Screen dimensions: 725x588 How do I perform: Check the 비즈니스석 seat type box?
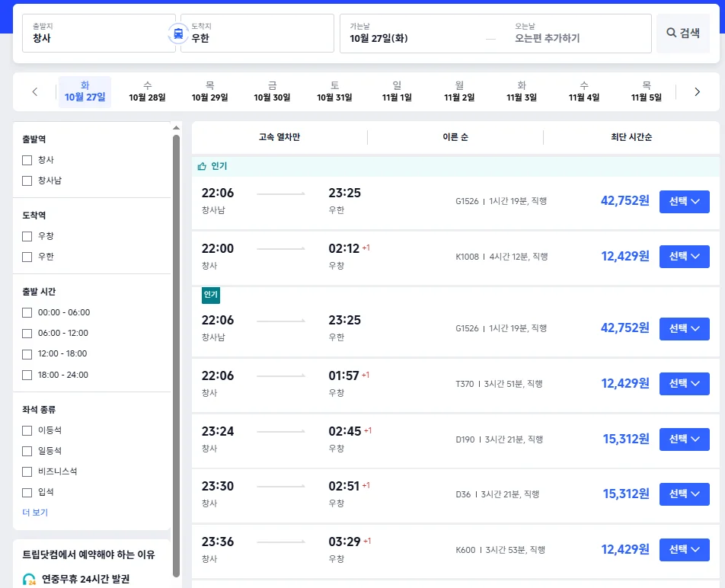[x=27, y=471]
